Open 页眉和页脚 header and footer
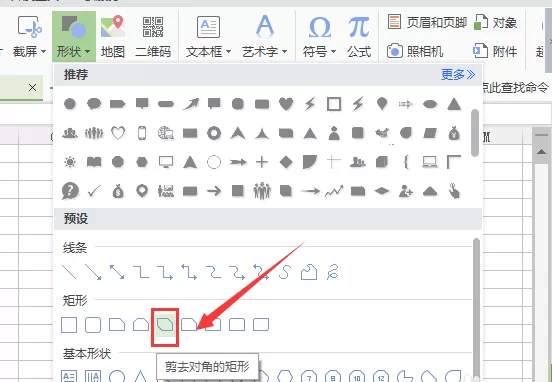The width and height of the screenshot is (552, 382). point(427,22)
